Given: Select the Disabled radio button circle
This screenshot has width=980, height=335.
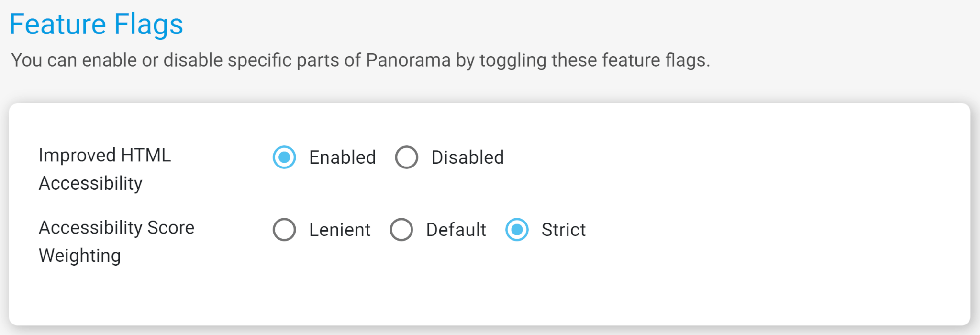Looking at the screenshot, I should coord(407,157).
